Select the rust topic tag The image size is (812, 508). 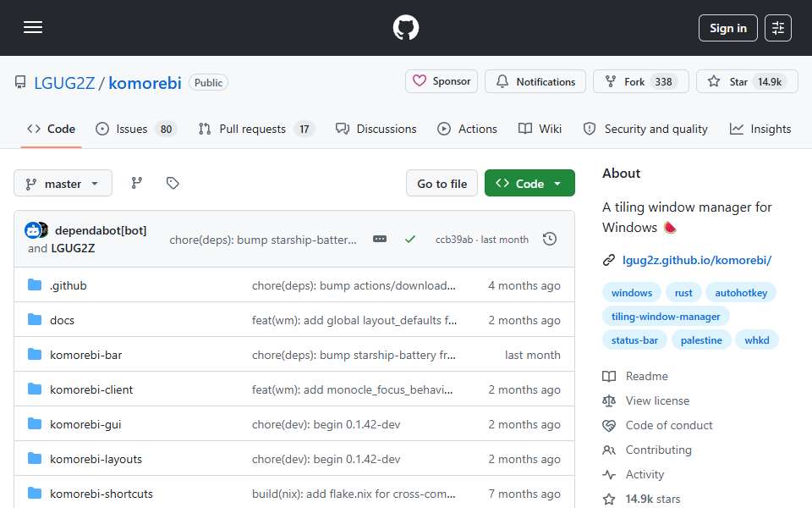[x=683, y=293]
